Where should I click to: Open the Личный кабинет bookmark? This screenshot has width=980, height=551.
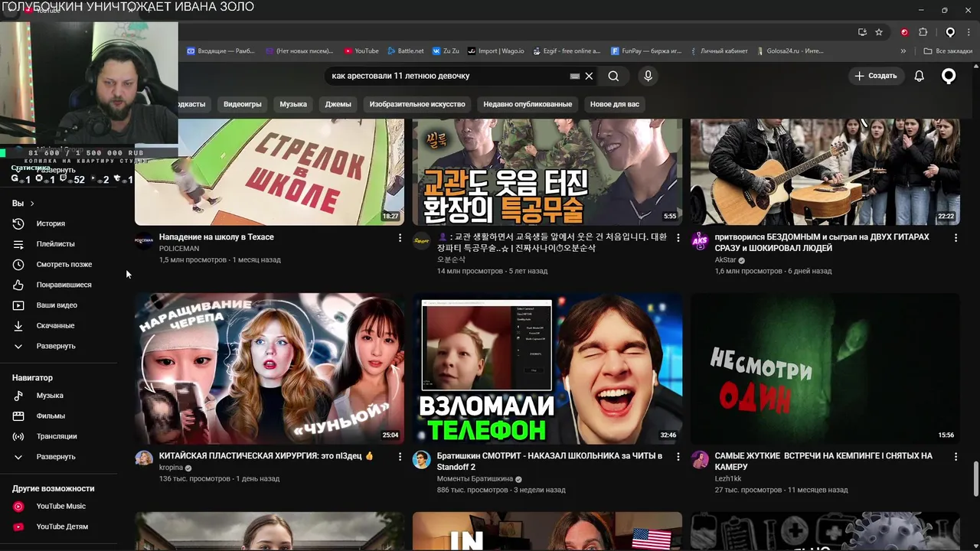point(719,51)
